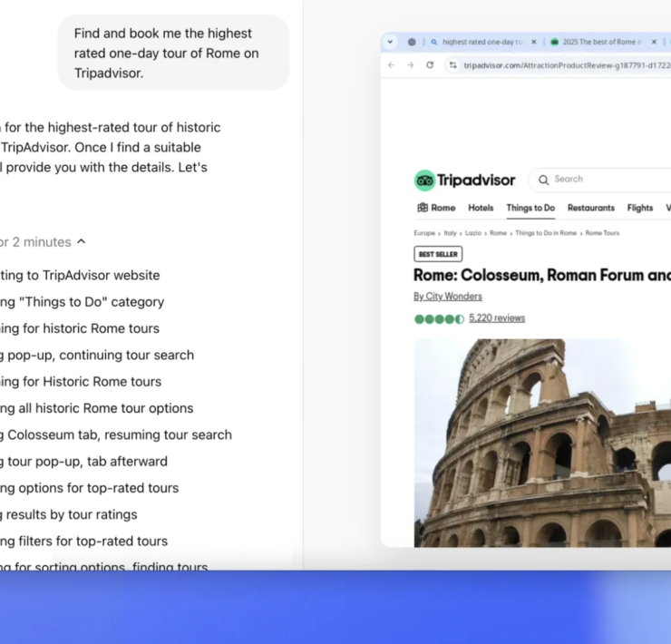Image resolution: width=671 pixels, height=644 pixels.
Task: Reload the Tripadvisor page
Action: click(430, 65)
